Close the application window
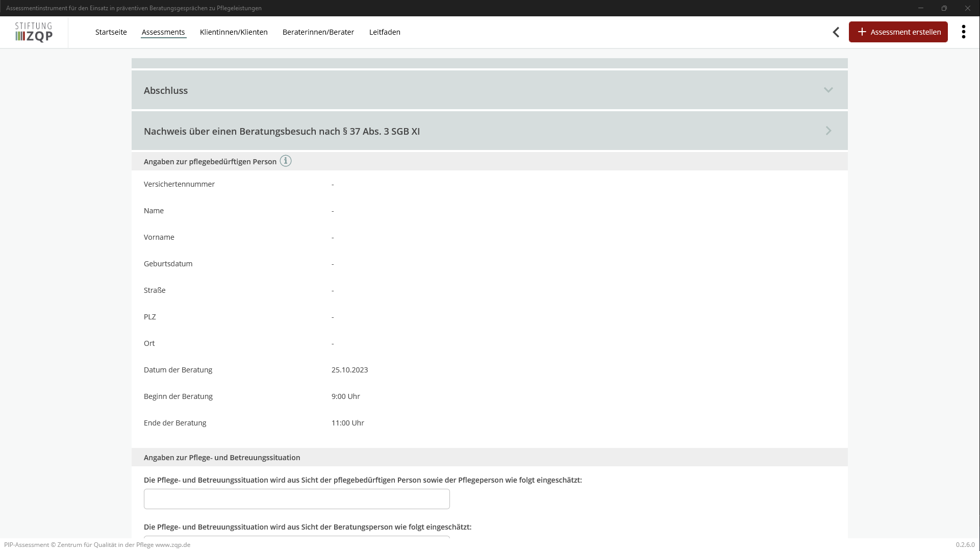The image size is (980, 551). [967, 8]
